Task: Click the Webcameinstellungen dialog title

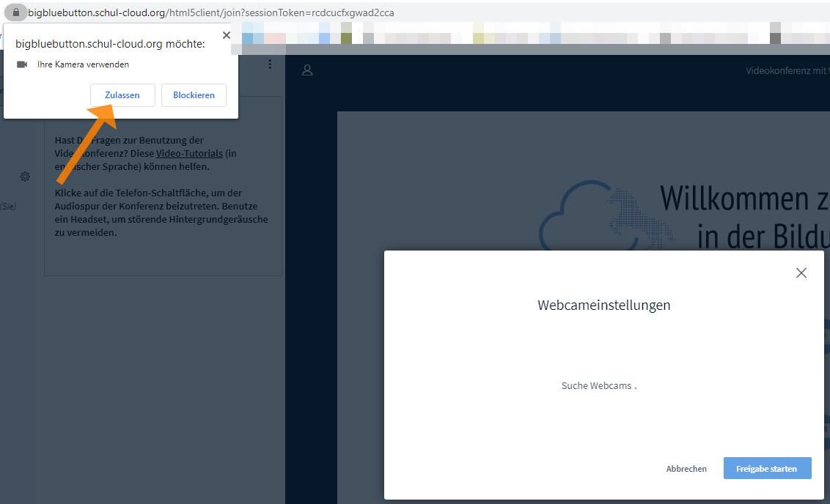Action: point(603,305)
